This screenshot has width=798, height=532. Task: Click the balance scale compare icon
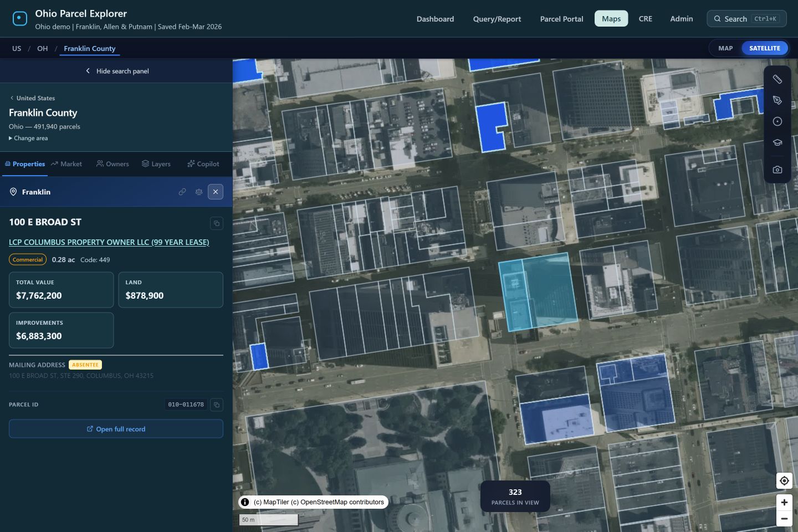[x=199, y=192]
